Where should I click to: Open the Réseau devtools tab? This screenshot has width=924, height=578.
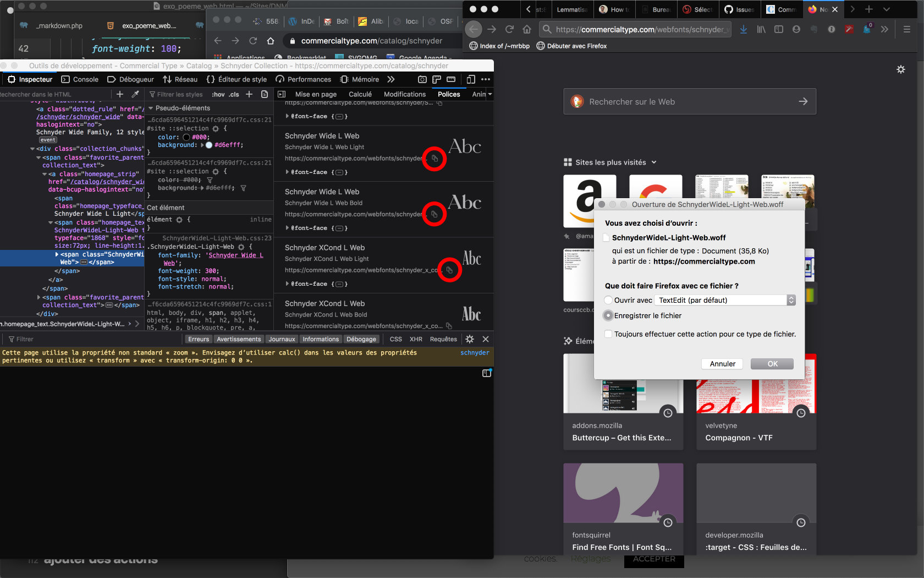(180, 79)
